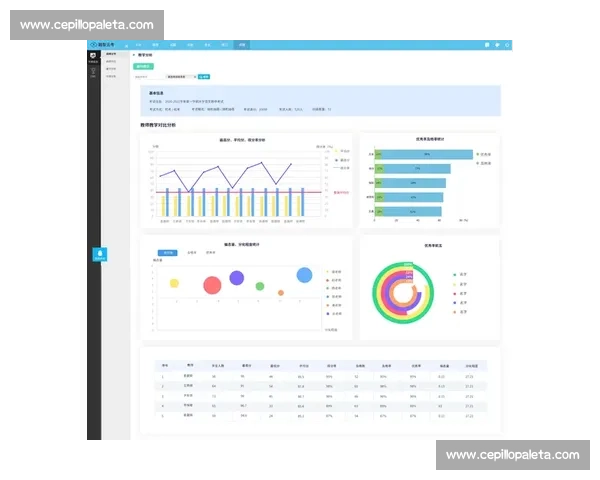Click the blue floating widget icon on the left edge
Screen dimensions: 600x480
coord(100,254)
